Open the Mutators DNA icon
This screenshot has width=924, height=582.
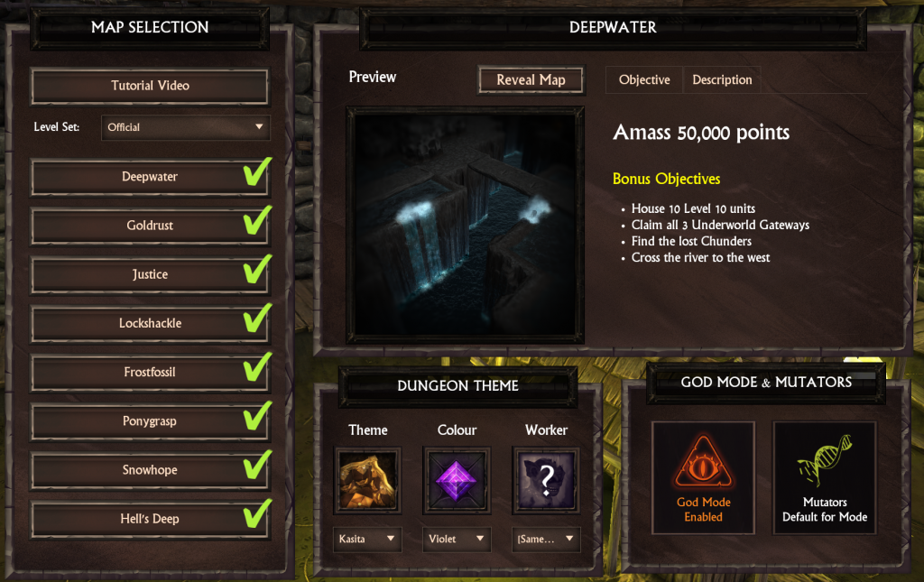click(x=825, y=461)
